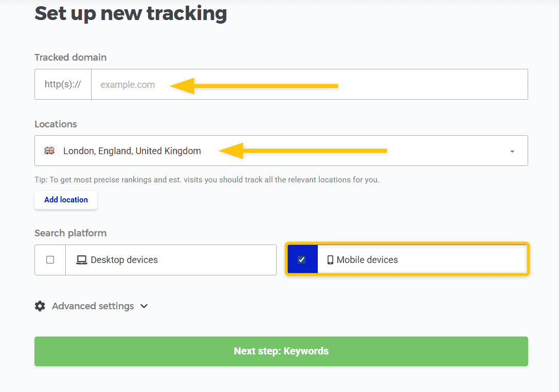Screen dimensions: 559x392
Task: Click the http(s):// prefix box
Action: [63, 84]
